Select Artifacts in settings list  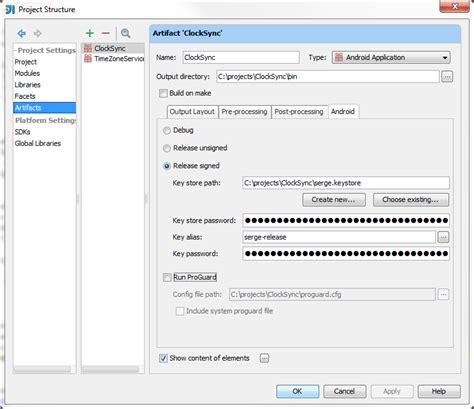[45, 108]
